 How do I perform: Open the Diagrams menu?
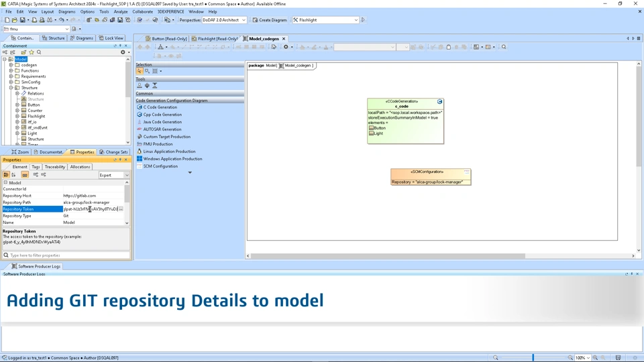tap(67, 11)
